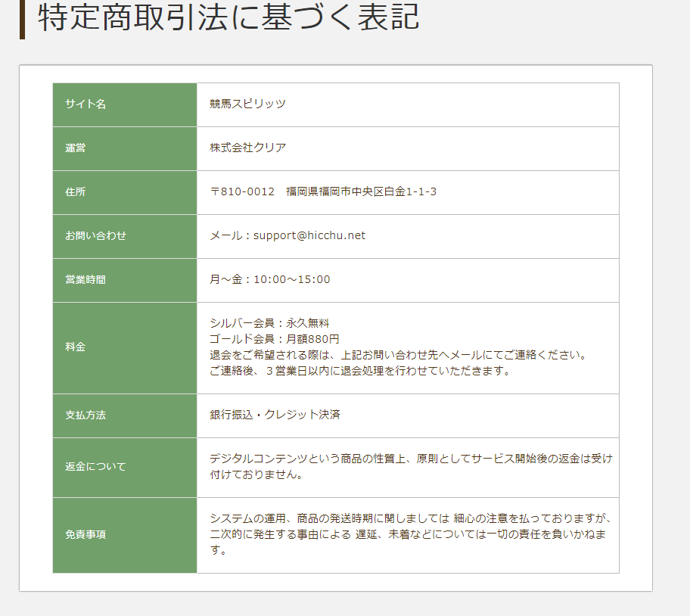Select the 営業時間 label cell
The width and height of the screenshot is (690, 616).
click(125, 280)
